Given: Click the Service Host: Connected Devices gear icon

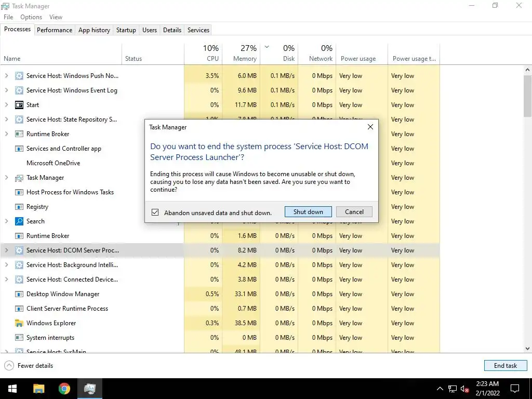Looking at the screenshot, I should (19, 280).
